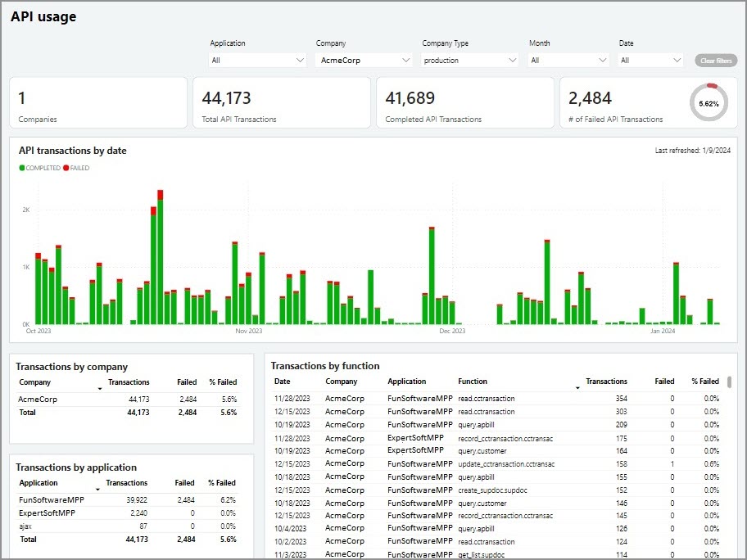
Task: Click the sort arrow beside the Function column header
Action: 578,388
